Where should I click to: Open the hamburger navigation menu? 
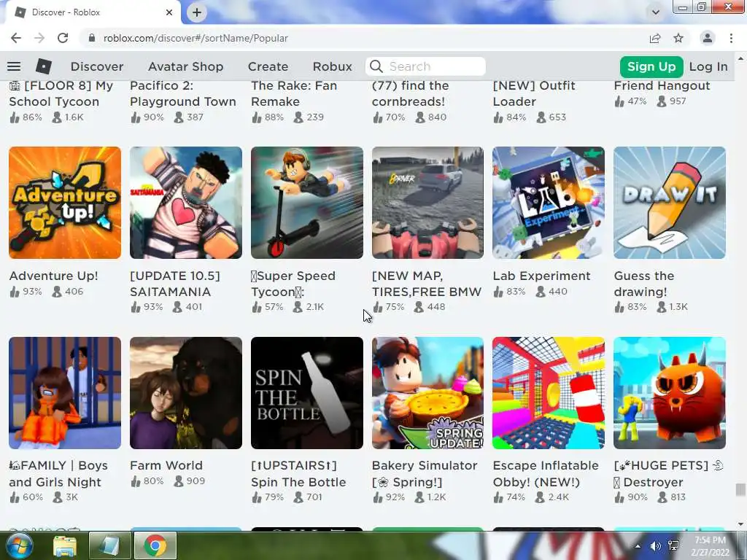click(14, 66)
